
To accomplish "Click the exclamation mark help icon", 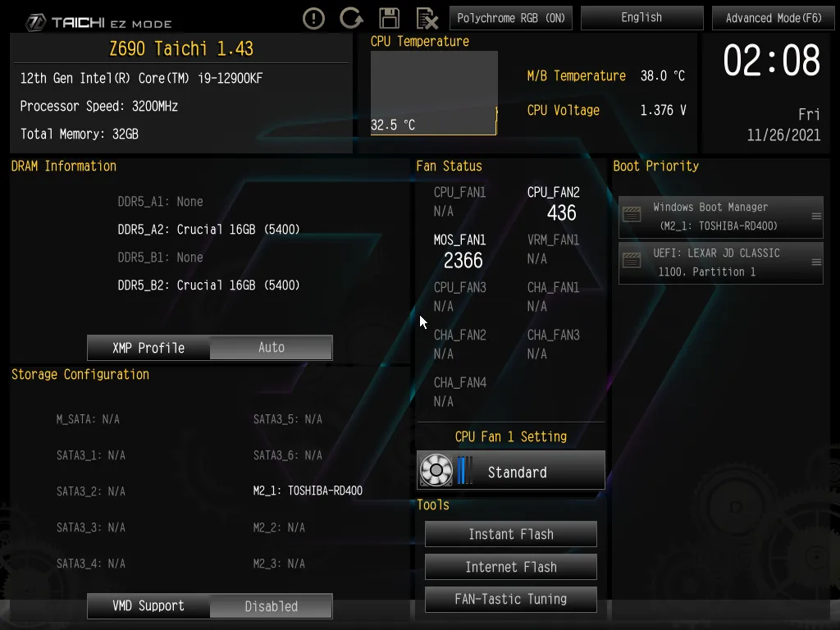I will [313, 19].
